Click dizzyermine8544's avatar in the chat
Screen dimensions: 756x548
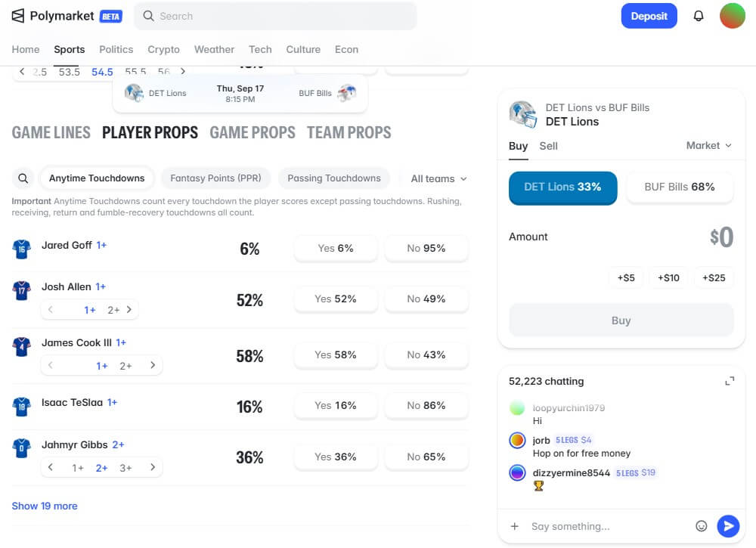pyautogui.click(x=517, y=472)
